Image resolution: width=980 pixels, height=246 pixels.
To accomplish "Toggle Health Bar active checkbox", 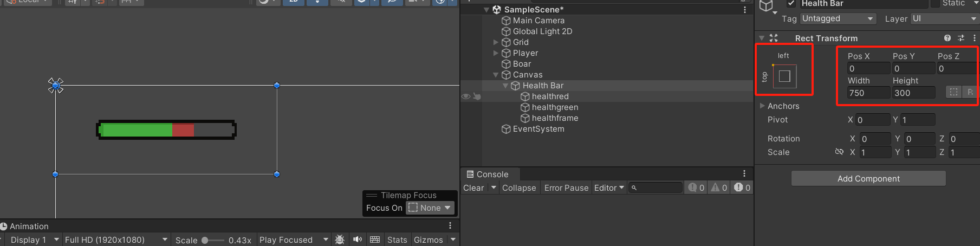I will (791, 3).
